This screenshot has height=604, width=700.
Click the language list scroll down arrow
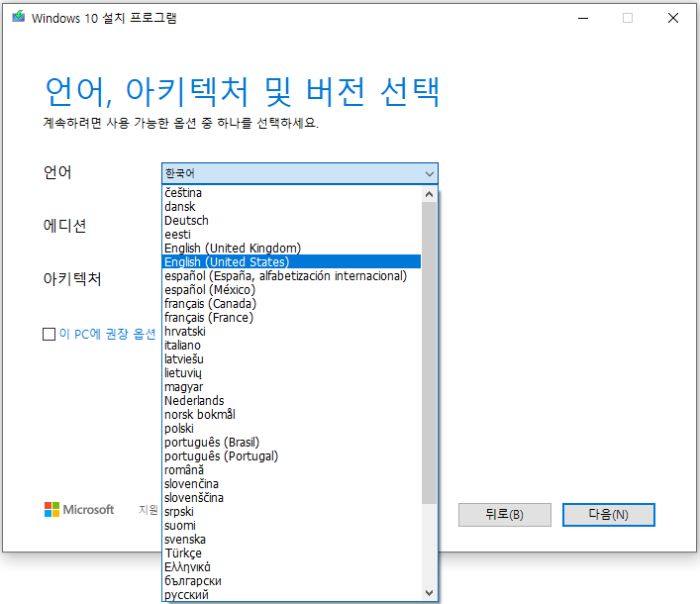[429, 593]
